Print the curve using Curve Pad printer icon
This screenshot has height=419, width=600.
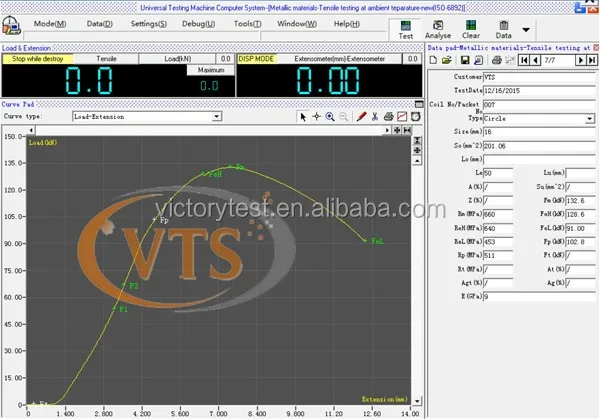(x=388, y=117)
